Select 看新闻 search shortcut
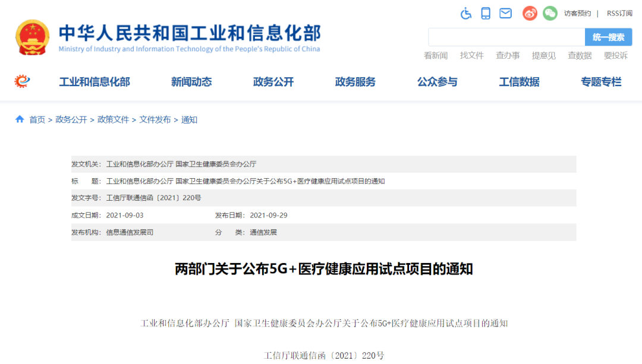The height and width of the screenshot is (364, 642). (436, 56)
